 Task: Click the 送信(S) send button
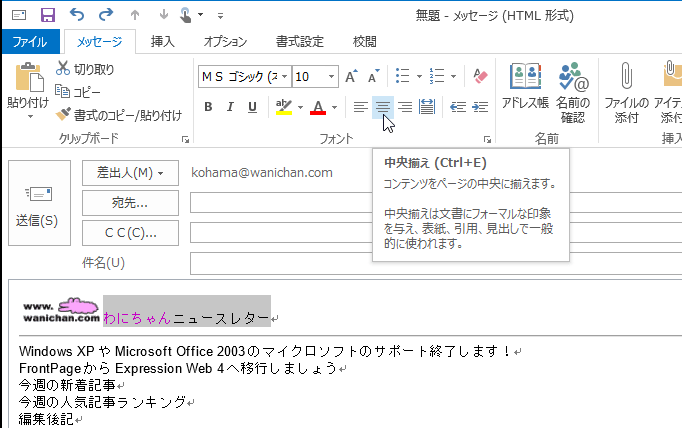point(39,203)
